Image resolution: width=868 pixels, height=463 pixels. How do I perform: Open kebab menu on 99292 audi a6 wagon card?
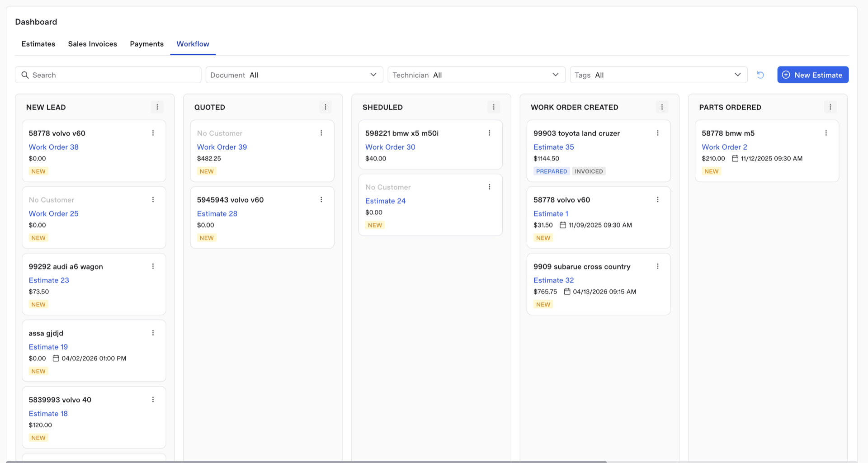click(x=153, y=266)
